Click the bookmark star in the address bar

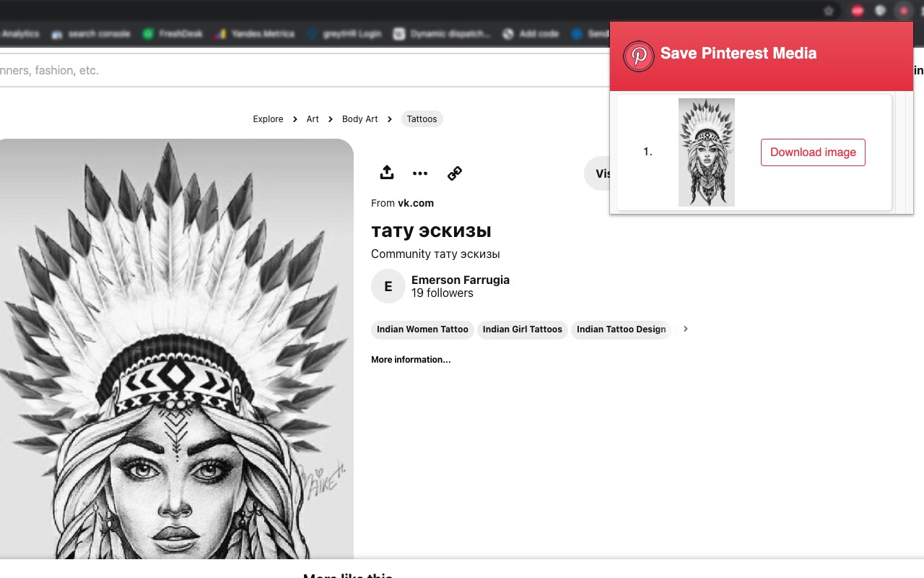coord(828,11)
